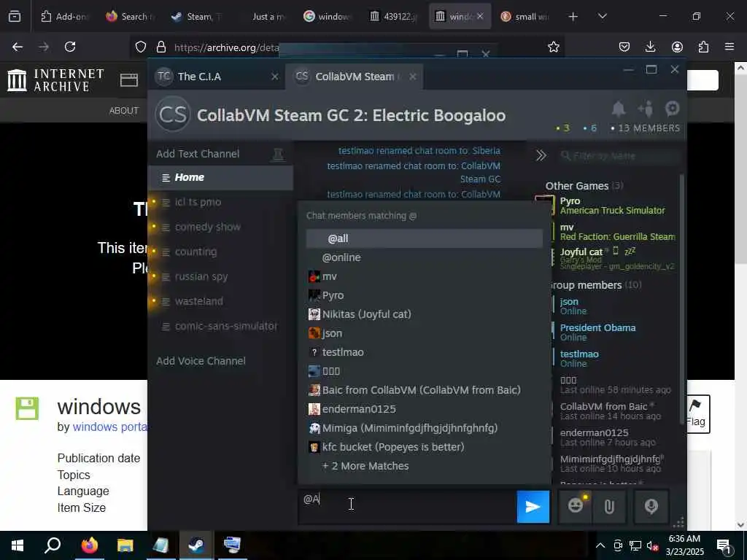Mention json from the suggestion list

[x=424, y=333]
